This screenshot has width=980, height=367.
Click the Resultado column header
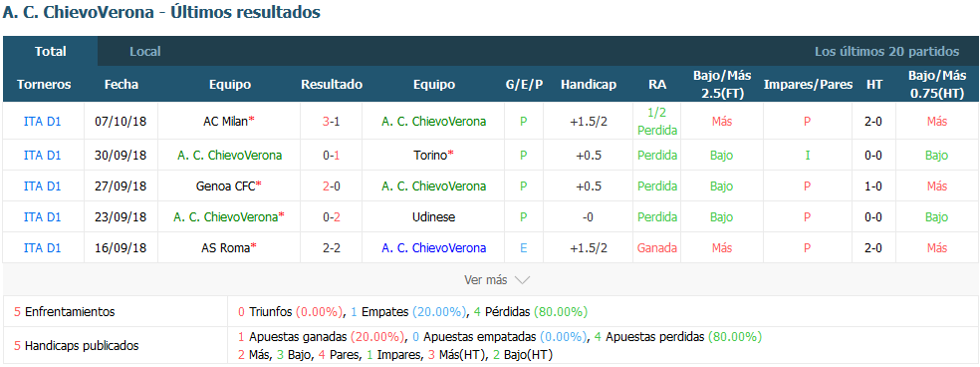point(332,85)
